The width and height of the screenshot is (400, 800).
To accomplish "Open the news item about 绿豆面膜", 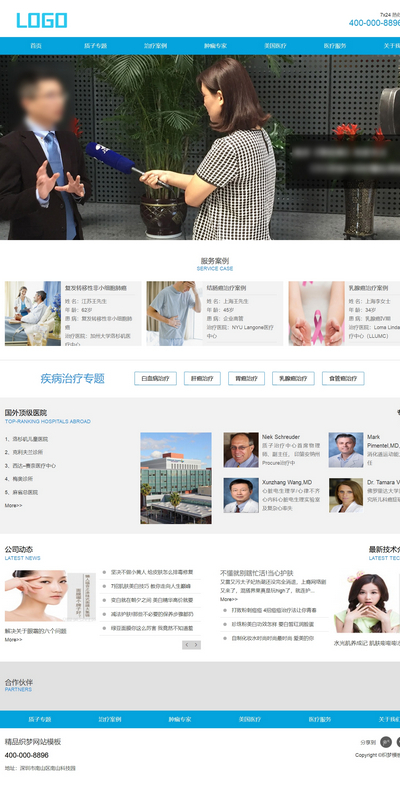I will pos(152,628).
